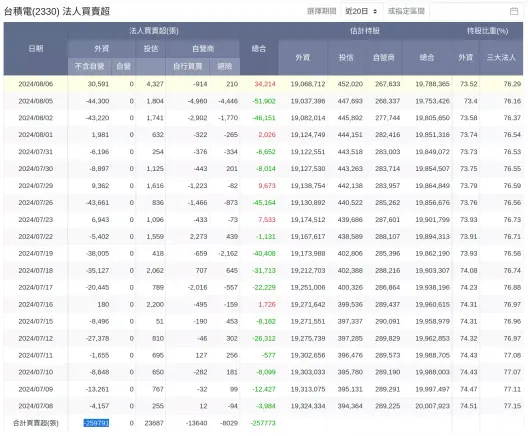528x436 pixels.
Task: Click foreign net sell -44,300 cell
Action: pyautogui.click(x=97, y=101)
